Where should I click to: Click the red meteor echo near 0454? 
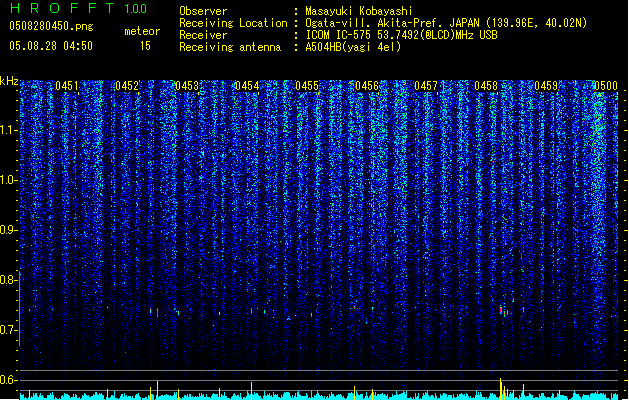252,311
